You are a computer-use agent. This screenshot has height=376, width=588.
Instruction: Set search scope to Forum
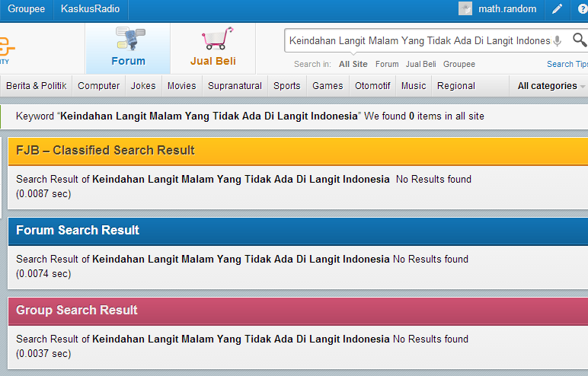pos(387,64)
